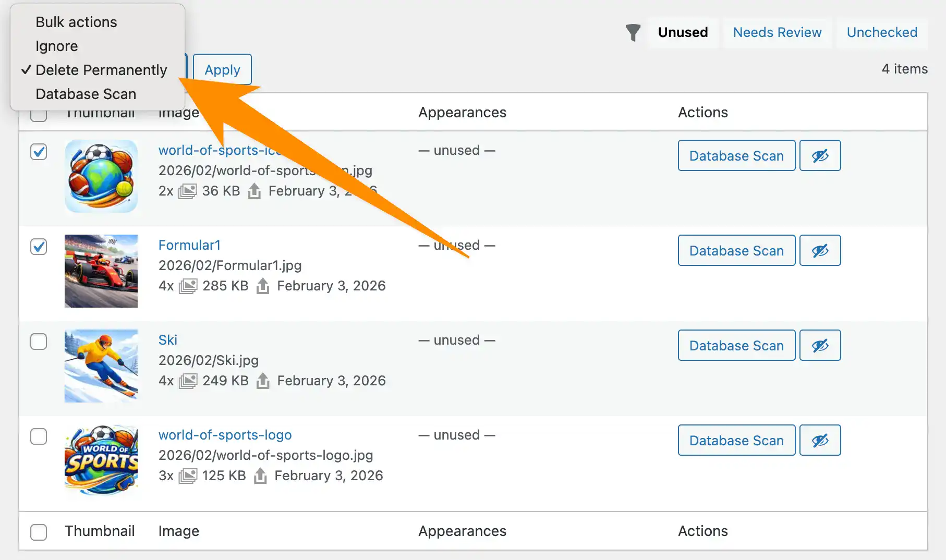Viewport: 946px width, 560px height.
Task: Run Database Scan for Ski image
Action: (736, 346)
